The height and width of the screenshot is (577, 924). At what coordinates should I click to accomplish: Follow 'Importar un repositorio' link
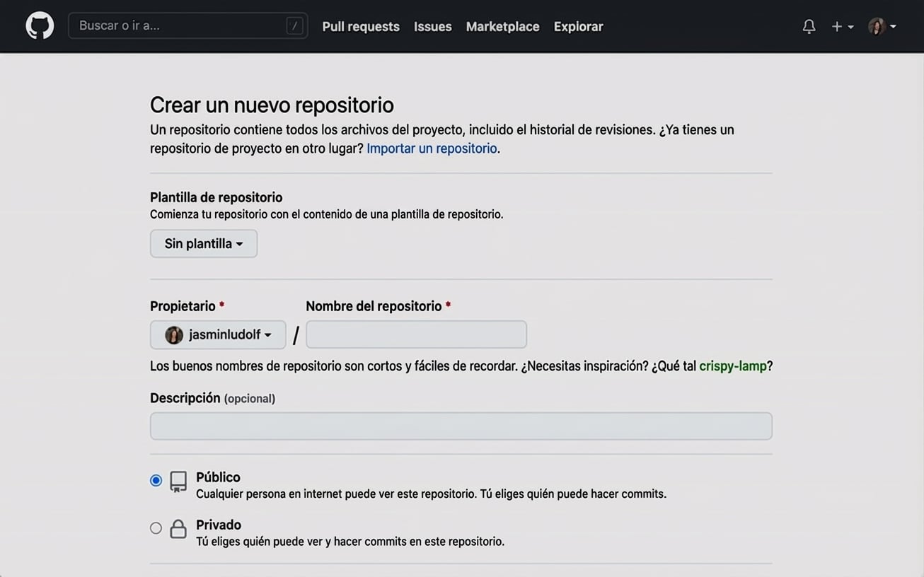point(432,148)
